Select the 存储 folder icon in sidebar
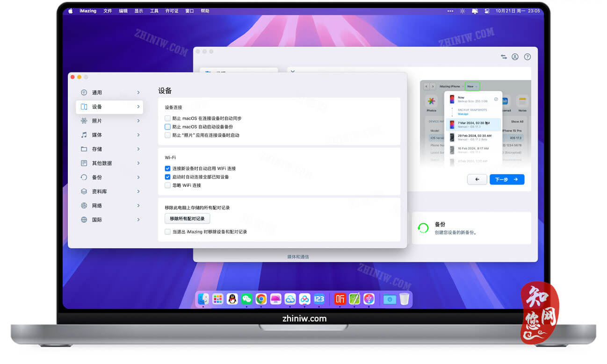This screenshot has height=364, width=607. tap(84, 149)
